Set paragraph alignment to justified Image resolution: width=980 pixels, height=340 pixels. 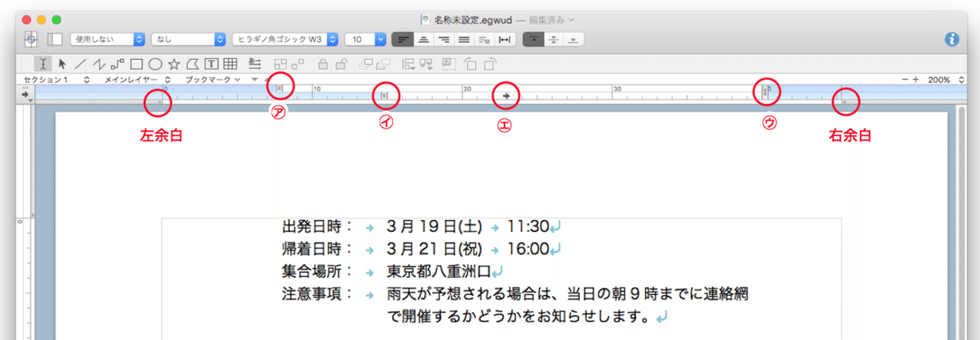click(x=464, y=38)
